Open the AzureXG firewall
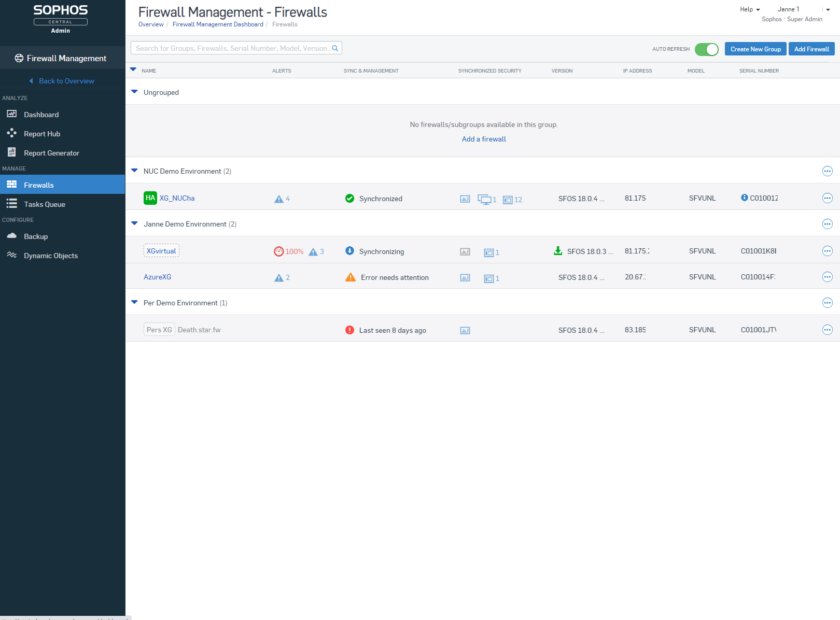840x620 pixels. (x=157, y=277)
